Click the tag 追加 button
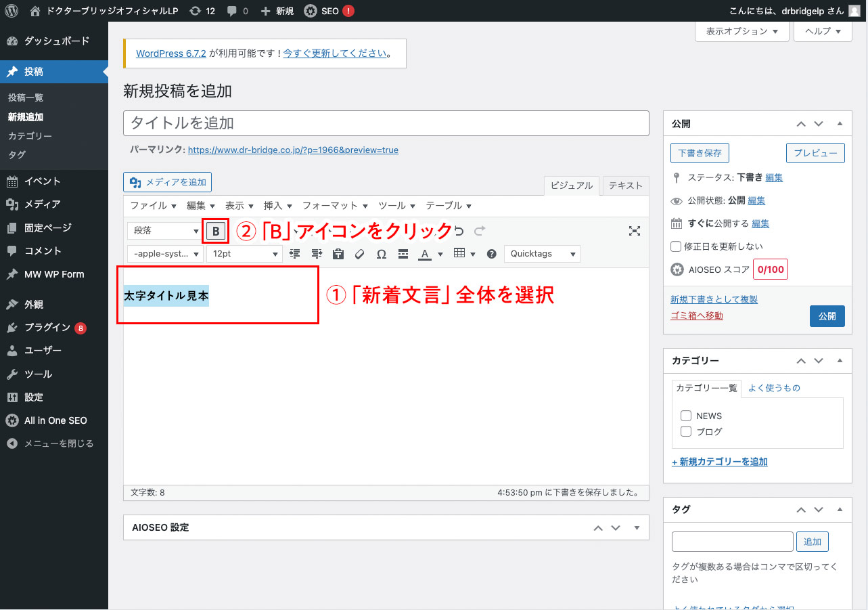This screenshot has height=610, width=868. 813,542
